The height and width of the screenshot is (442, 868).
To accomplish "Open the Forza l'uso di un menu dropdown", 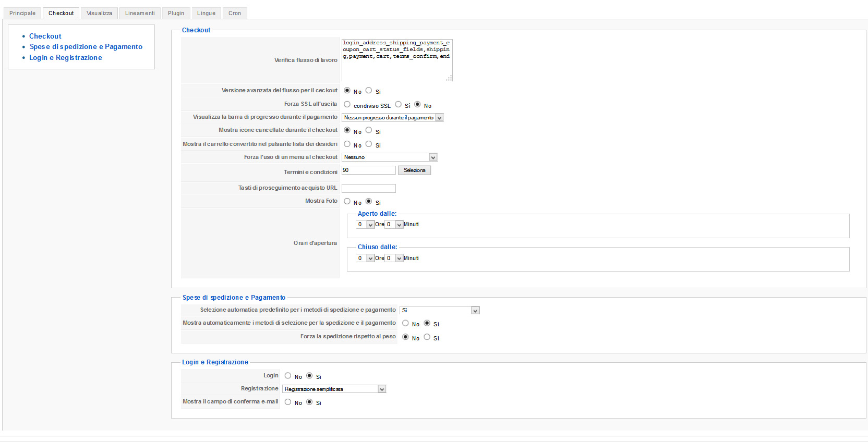I will coord(390,157).
